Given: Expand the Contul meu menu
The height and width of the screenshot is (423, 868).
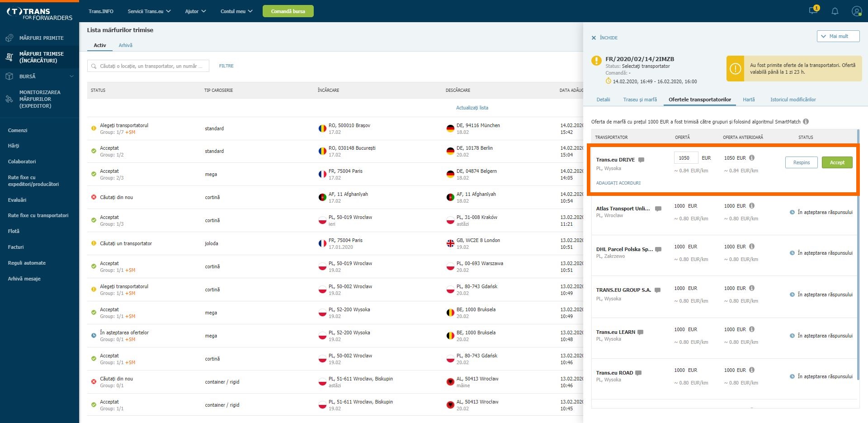Looking at the screenshot, I should (x=236, y=11).
